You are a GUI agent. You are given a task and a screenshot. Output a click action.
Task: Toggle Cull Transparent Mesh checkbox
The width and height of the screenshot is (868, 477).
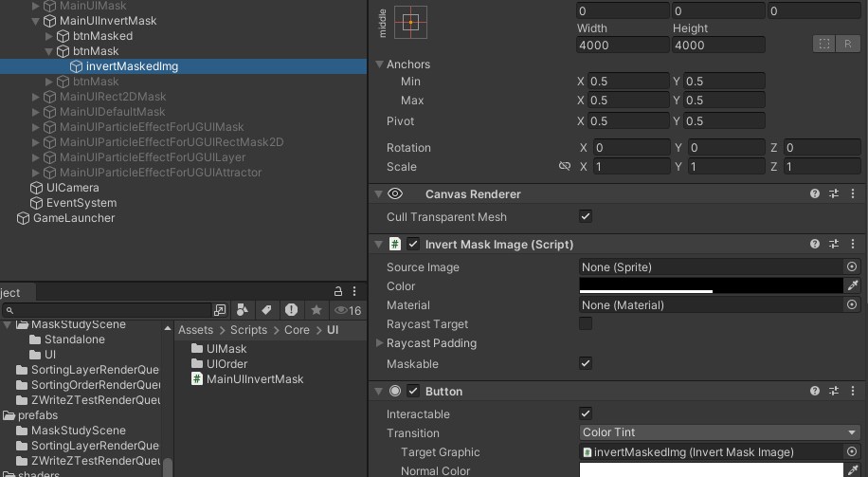click(x=585, y=216)
